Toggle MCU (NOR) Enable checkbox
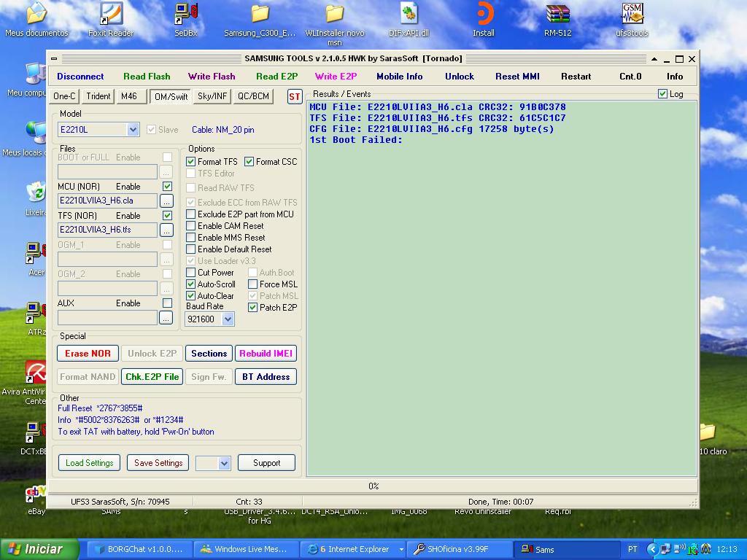Image resolution: width=747 pixels, height=560 pixels. click(167, 186)
